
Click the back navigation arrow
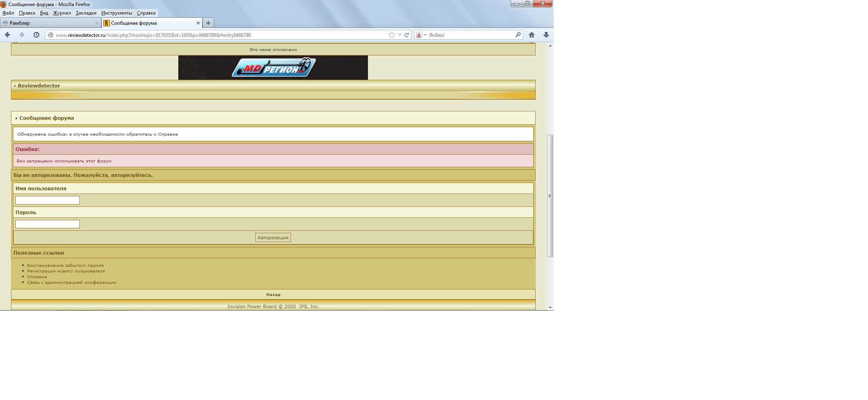click(7, 35)
